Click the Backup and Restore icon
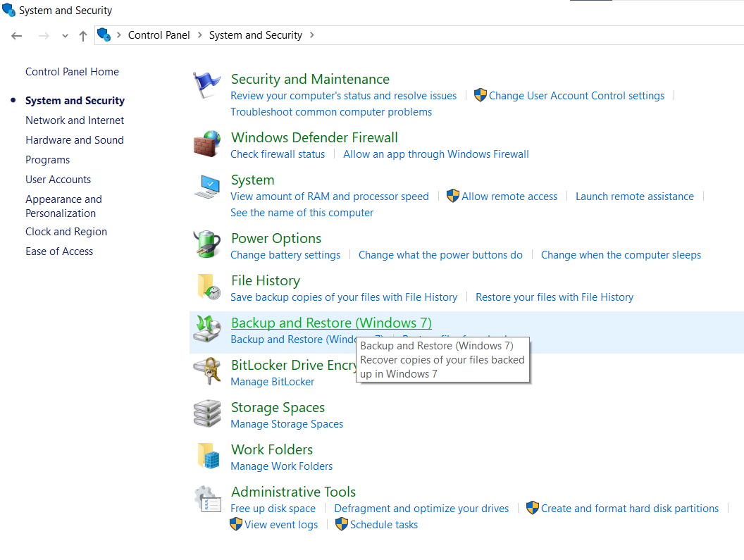The image size is (744, 560). [207, 329]
